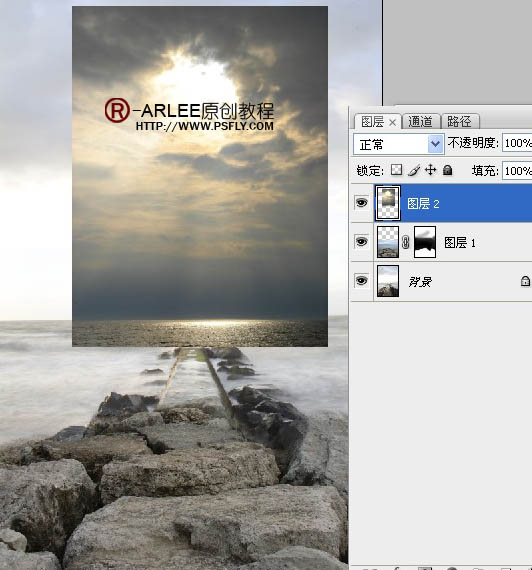The width and height of the screenshot is (532, 570).
Task: Click the 不透明度 opacity value field
Action: click(517, 143)
